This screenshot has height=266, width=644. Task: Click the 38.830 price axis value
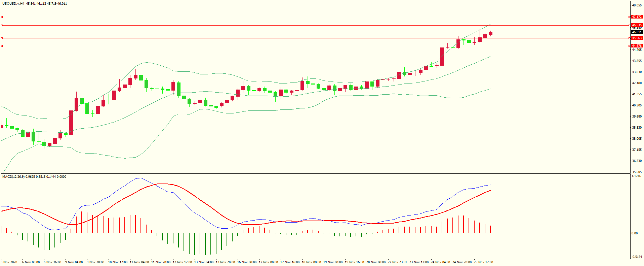[x=637, y=128]
